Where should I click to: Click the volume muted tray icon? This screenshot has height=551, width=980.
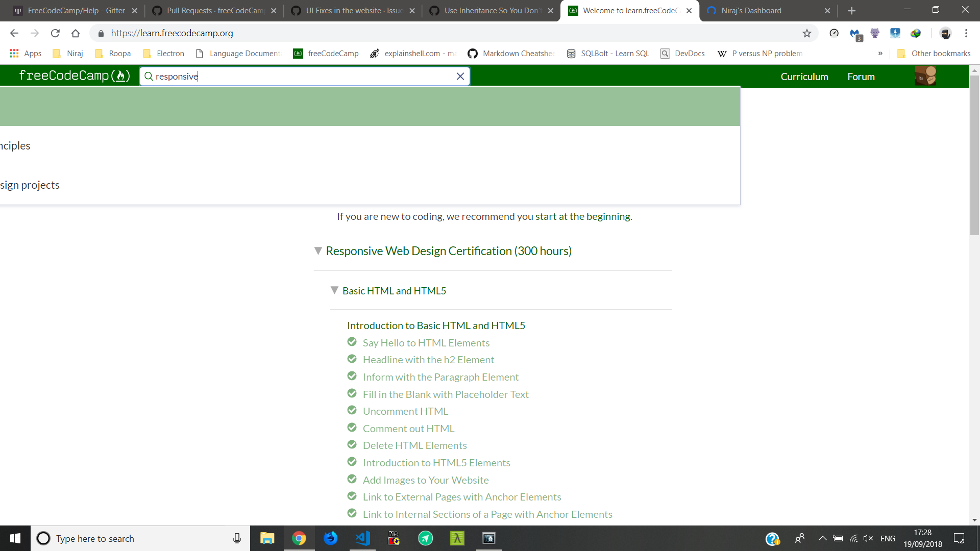(x=868, y=538)
